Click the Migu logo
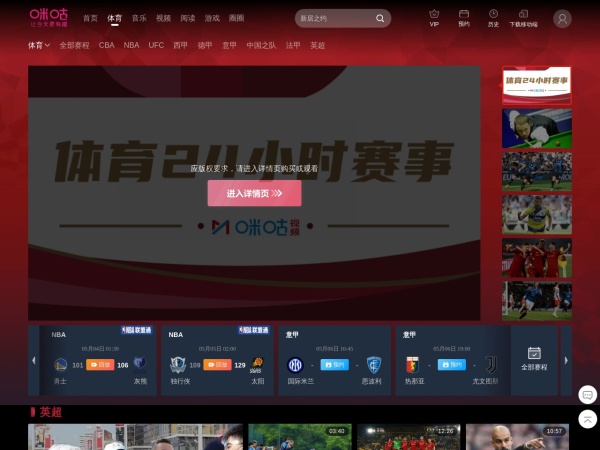Screen dimensions: 600x450 48,17
